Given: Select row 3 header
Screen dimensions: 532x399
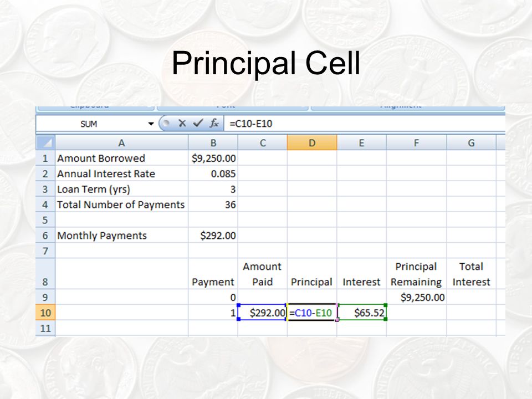Looking at the screenshot, I should [45, 189].
